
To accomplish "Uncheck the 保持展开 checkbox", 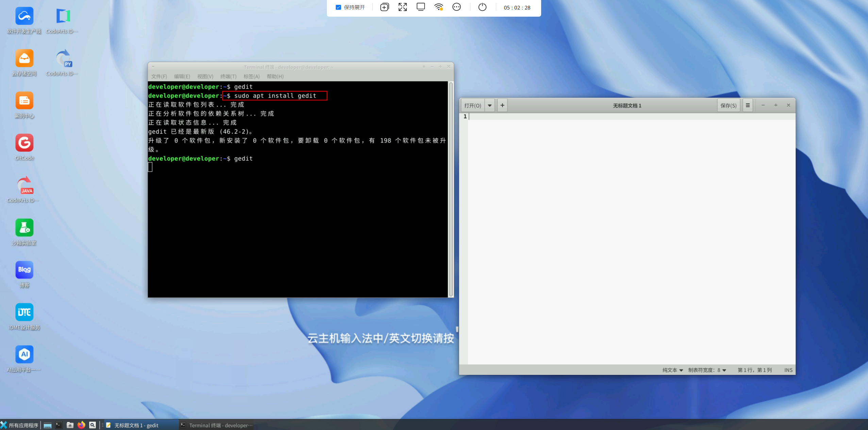I will click(x=338, y=7).
